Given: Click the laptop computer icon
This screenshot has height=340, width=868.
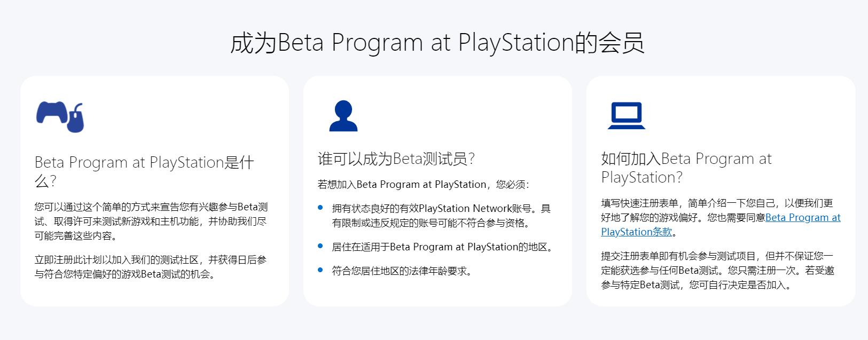Looking at the screenshot, I should pyautogui.click(x=626, y=116).
